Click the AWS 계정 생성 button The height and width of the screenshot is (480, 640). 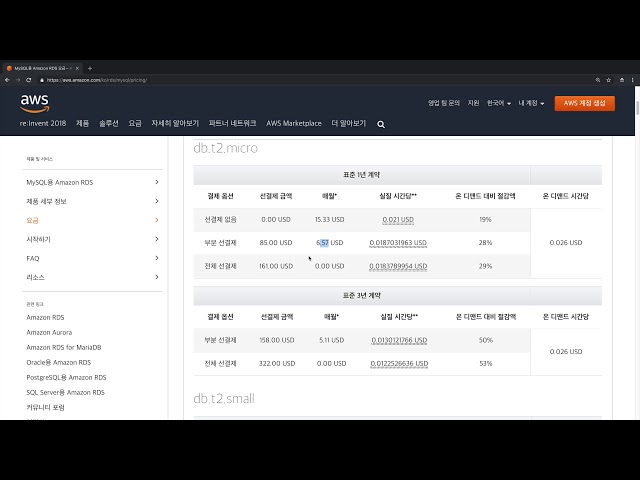point(584,103)
